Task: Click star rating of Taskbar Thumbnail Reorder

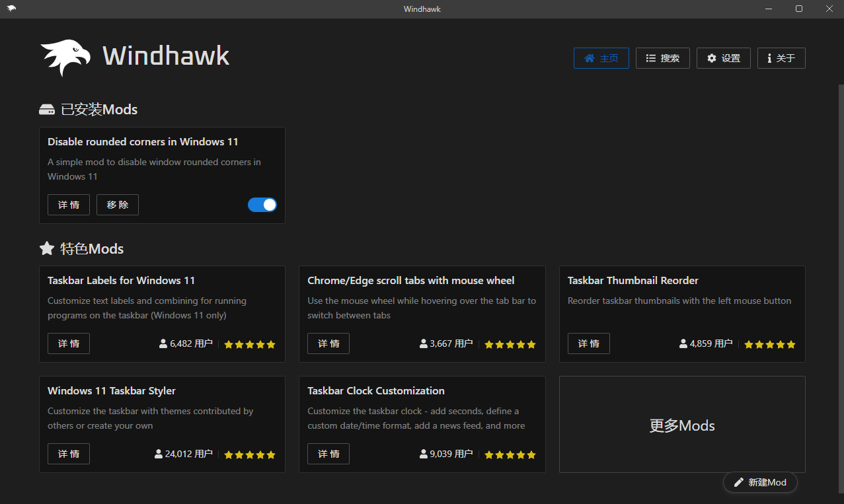Action: click(769, 344)
